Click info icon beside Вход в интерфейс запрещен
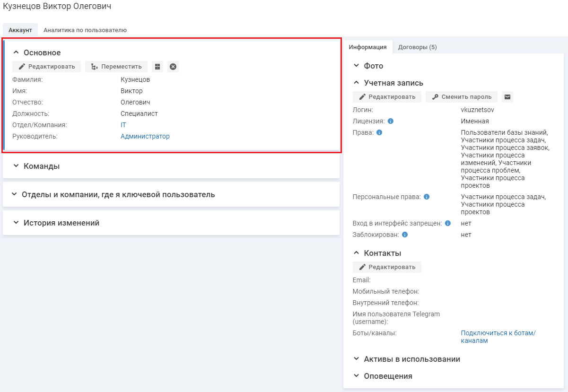568x392 pixels. 448,223
